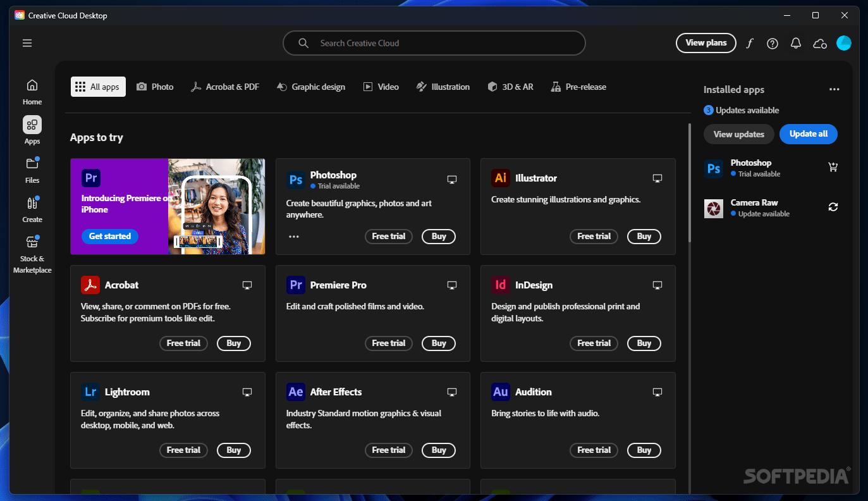Click the desktop platform icon on After Effects card

click(x=452, y=392)
